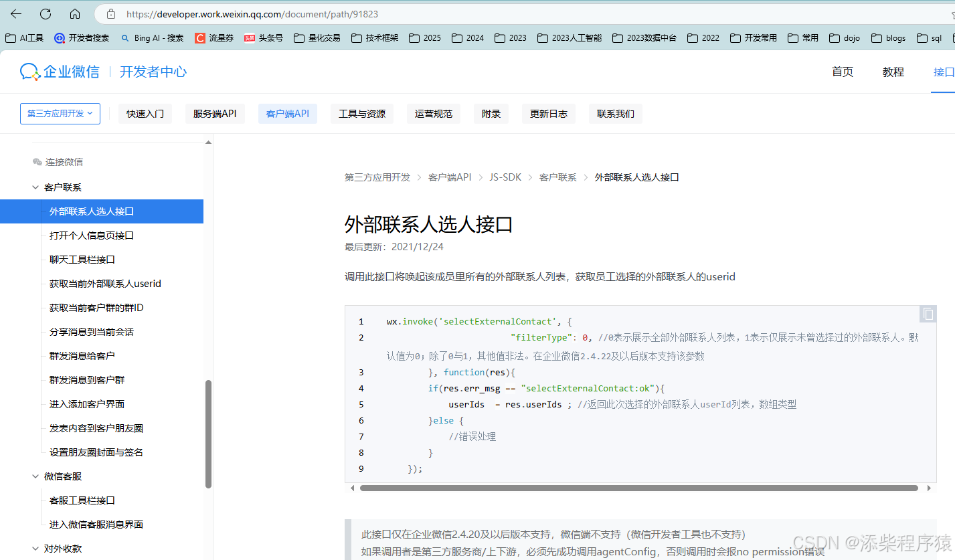Open the 技术框架 bookmark folder
Image resolution: width=955 pixels, height=560 pixels.
point(375,38)
